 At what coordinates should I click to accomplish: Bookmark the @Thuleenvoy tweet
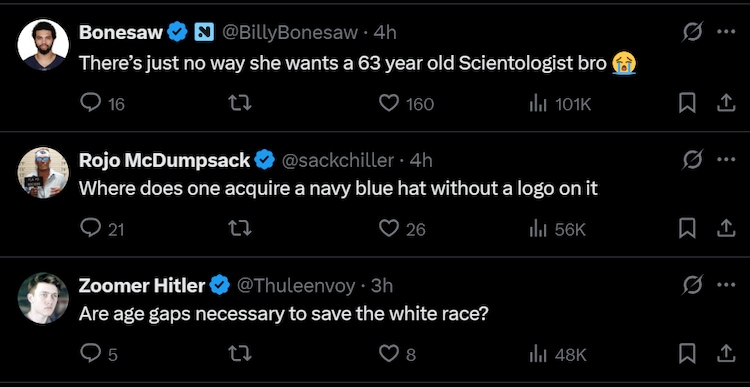coord(687,354)
